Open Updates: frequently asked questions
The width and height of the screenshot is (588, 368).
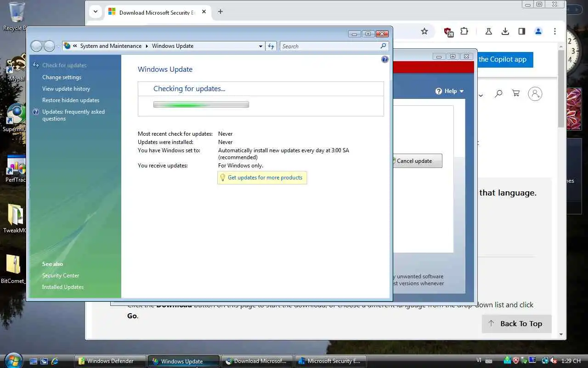pyautogui.click(x=73, y=115)
